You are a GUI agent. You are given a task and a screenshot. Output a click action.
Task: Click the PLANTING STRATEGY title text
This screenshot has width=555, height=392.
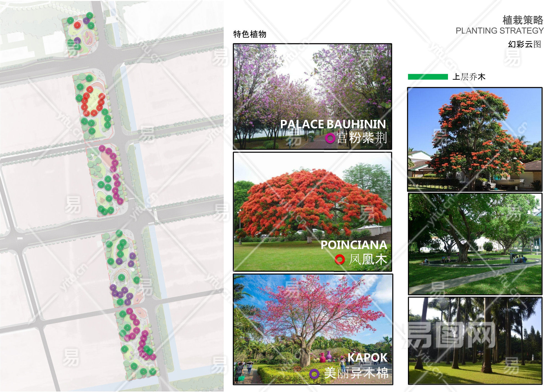[x=500, y=31]
